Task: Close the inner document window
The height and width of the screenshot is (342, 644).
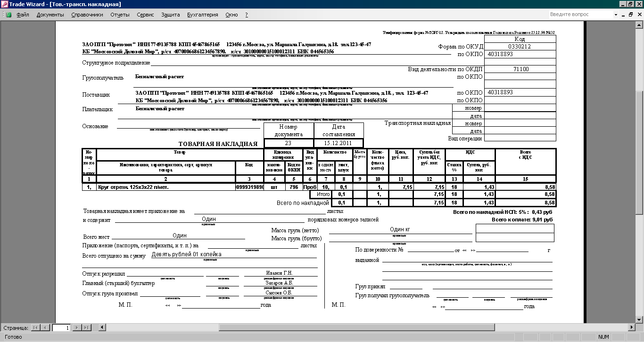Action: (639, 15)
